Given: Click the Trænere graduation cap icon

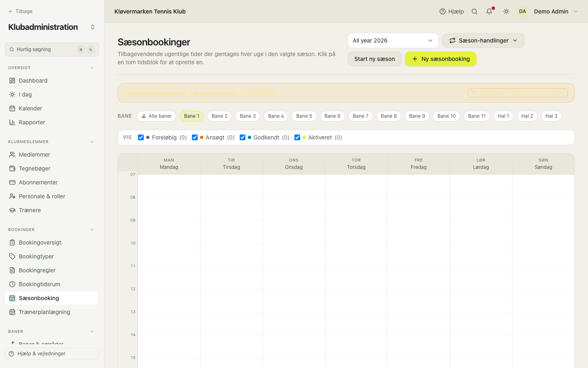Looking at the screenshot, I should tap(12, 210).
